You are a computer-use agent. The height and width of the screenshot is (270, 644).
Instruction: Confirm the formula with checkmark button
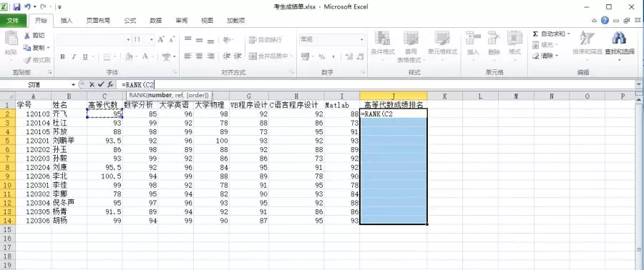click(101, 84)
